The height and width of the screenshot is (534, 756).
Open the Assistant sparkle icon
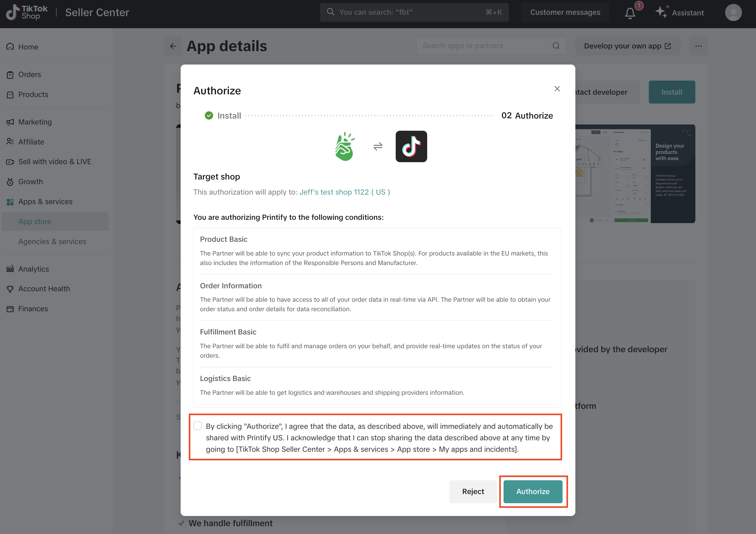[661, 12]
